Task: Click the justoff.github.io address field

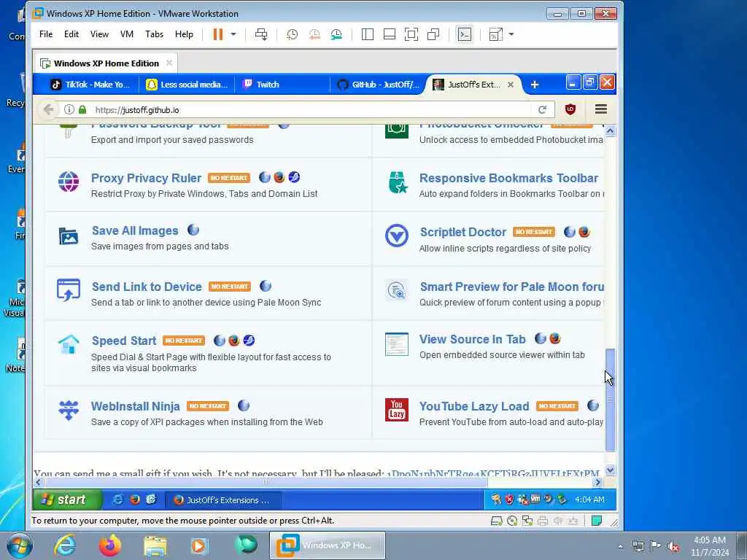Action: point(309,110)
